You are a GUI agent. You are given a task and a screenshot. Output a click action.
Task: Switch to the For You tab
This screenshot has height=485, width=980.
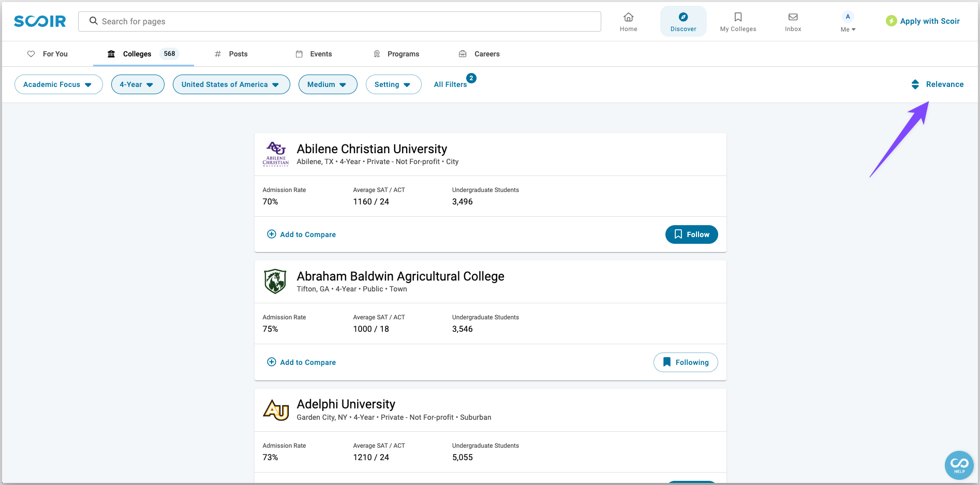(x=48, y=54)
